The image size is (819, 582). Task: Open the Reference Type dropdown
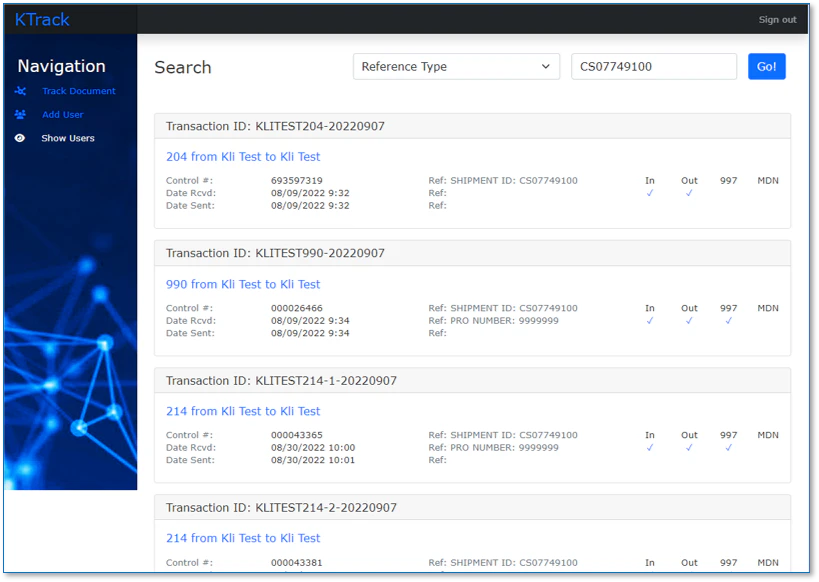coord(456,66)
